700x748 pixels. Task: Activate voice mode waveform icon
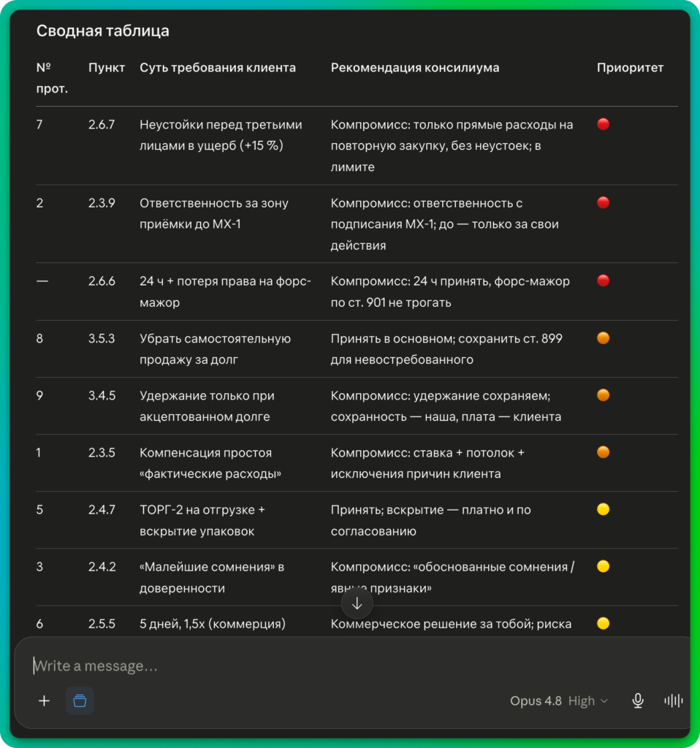coord(673,701)
